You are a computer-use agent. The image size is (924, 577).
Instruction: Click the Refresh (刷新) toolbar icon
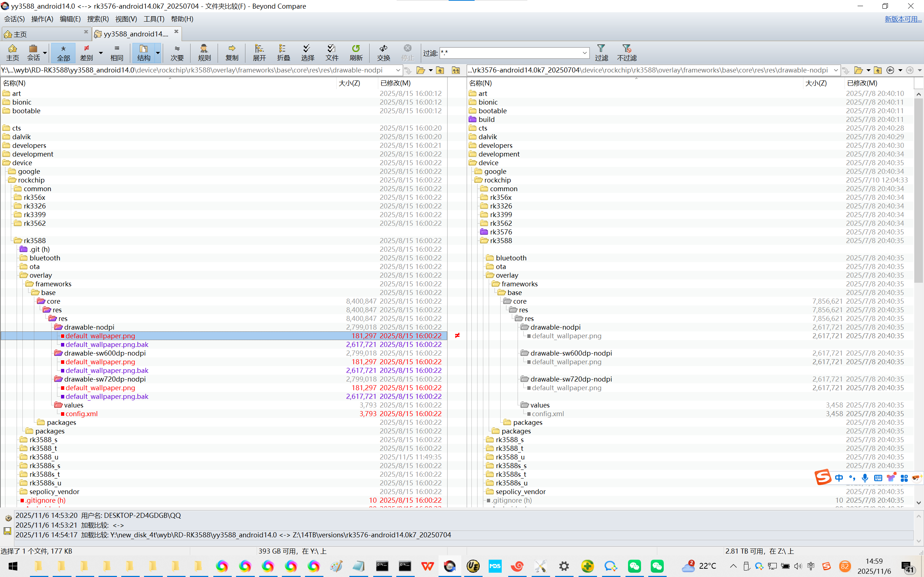[356, 52]
